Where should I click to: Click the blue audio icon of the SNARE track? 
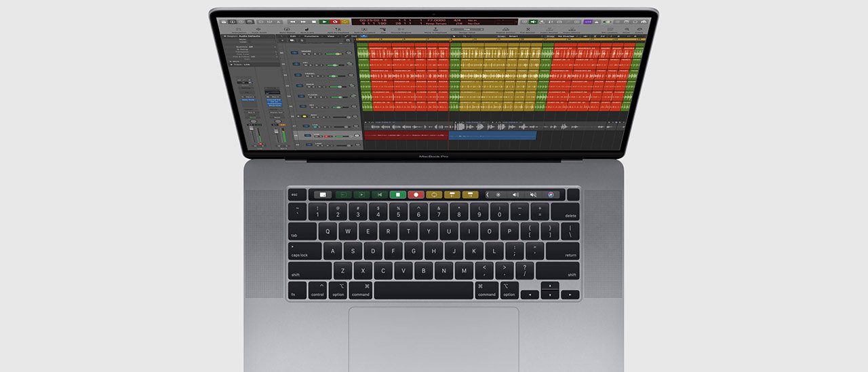tap(294, 53)
